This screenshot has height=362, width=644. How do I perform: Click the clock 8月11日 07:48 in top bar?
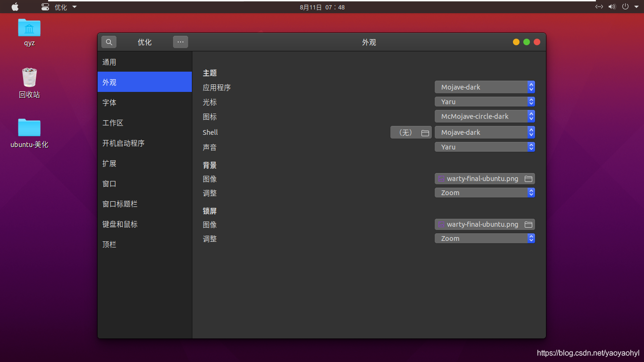coord(322,7)
